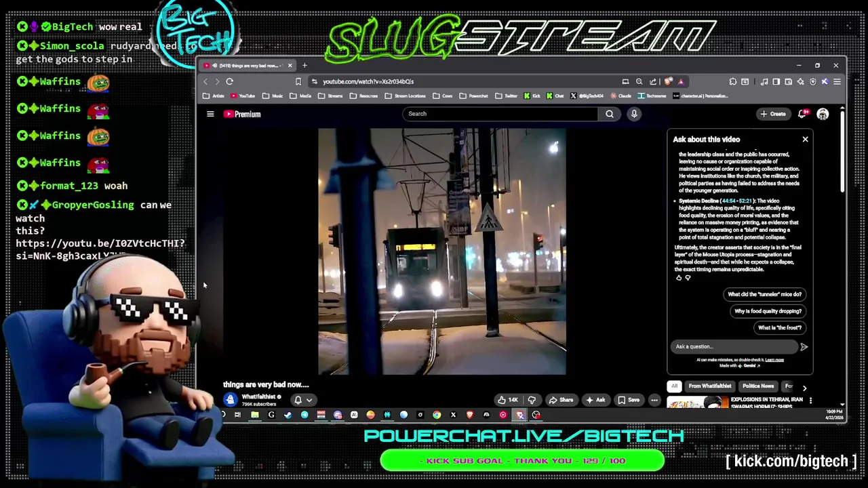Open options for Explosions in Tehran video
The height and width of the screenshot is (488, 868).
(x=810, y=401)
